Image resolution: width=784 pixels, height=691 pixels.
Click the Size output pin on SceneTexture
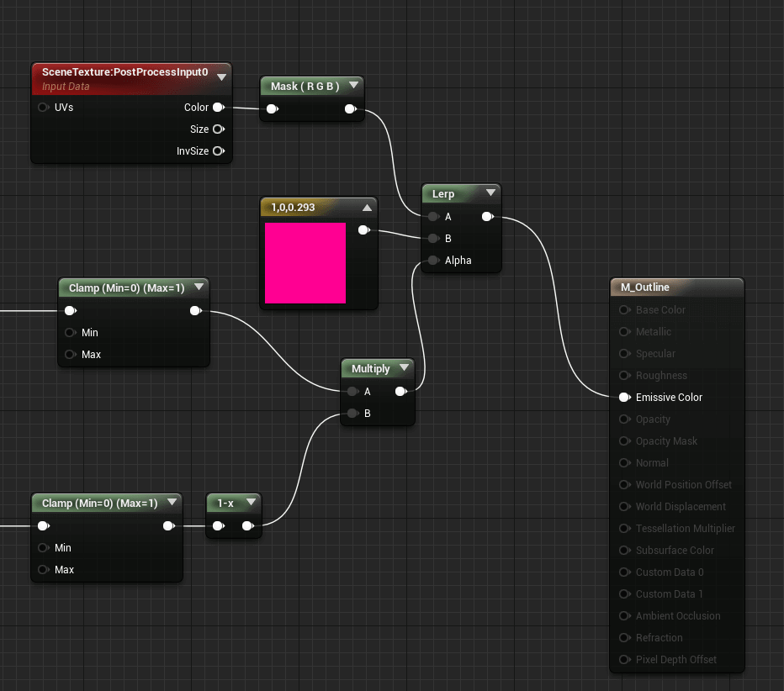(x=219, y=129)
